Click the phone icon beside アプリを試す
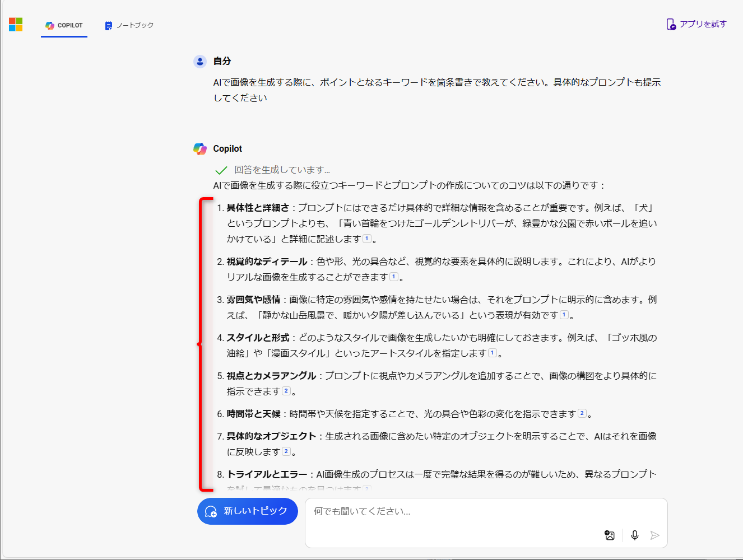 (671, 24)
